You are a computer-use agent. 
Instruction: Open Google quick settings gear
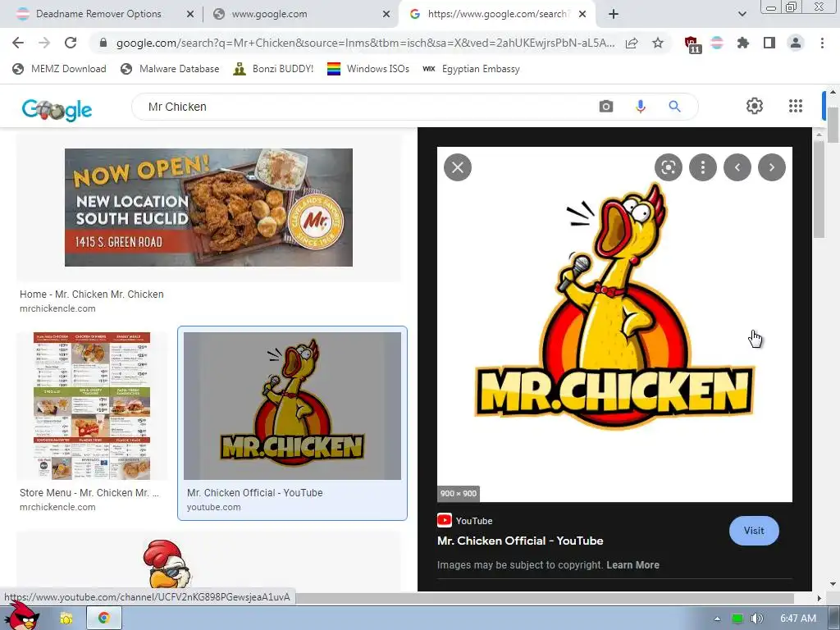755,106
